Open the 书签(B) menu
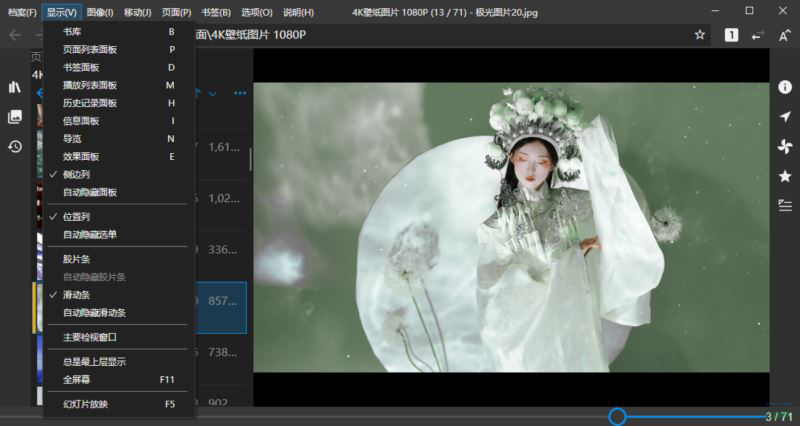This screenshot has width=800, height=426. pos(216,12)
